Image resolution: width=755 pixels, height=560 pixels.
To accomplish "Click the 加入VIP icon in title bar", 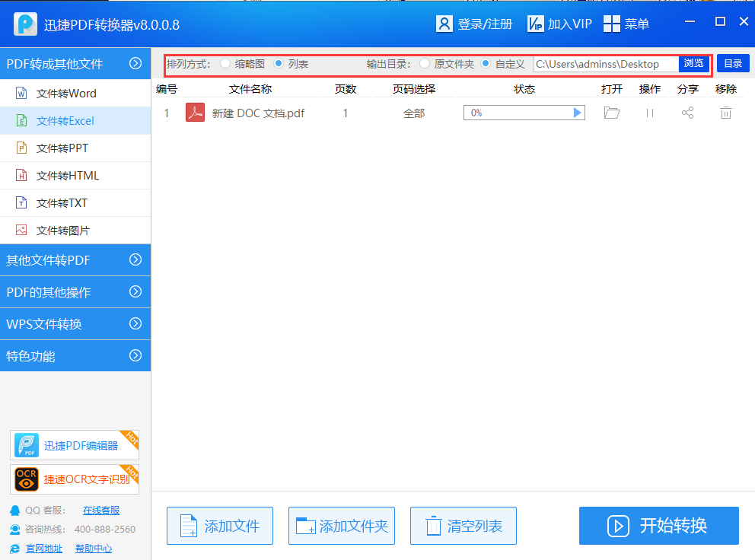I will pyautogui.click(x=536, y=24).
